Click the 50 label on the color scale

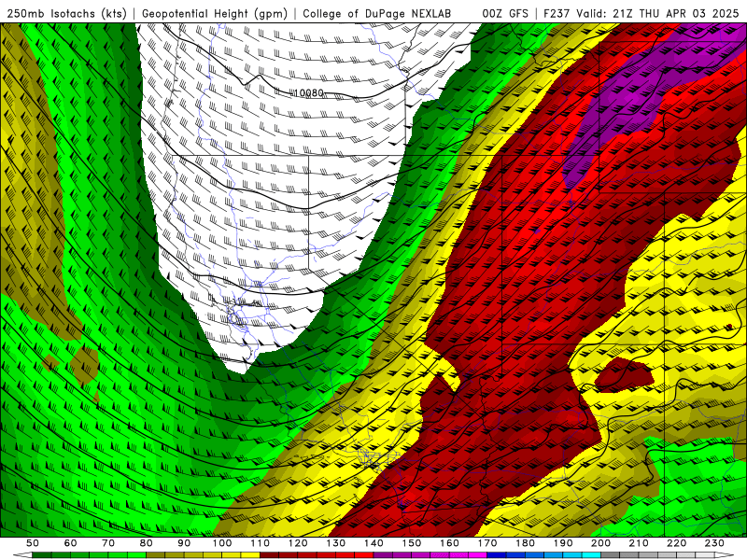tap(33, 543)
